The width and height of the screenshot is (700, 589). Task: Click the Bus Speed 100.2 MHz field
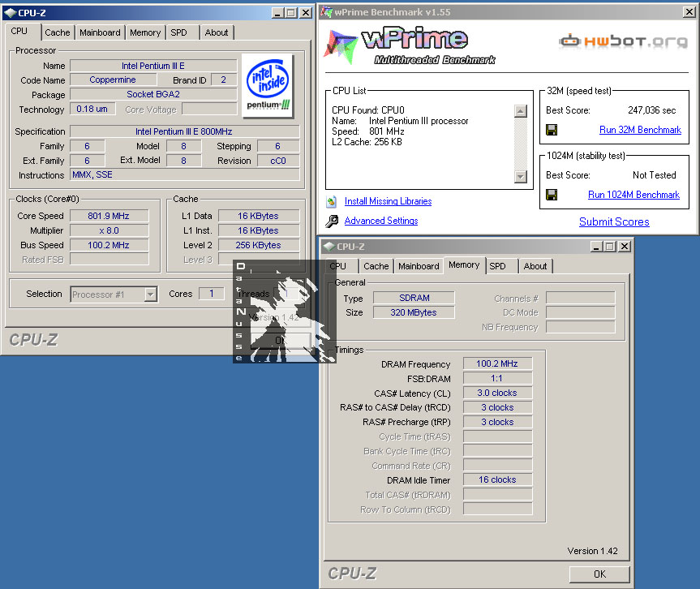(109, 245)
